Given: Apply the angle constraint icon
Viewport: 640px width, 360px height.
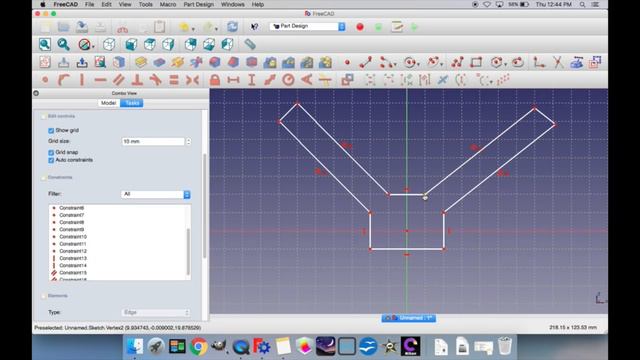Looking at the screenshot, I should tap(307, 80).
